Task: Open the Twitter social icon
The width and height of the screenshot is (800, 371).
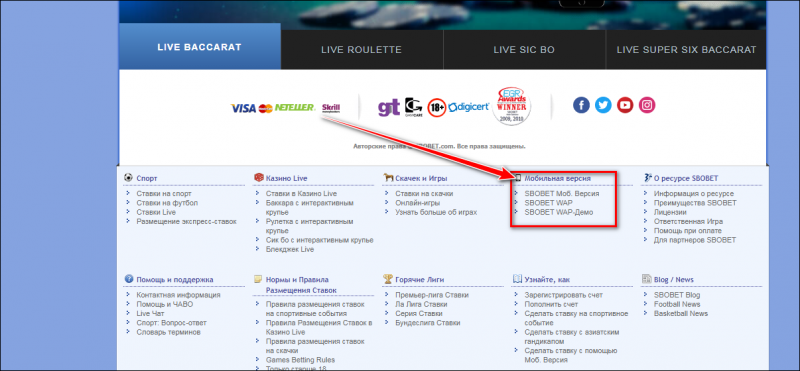Action: 603,106
